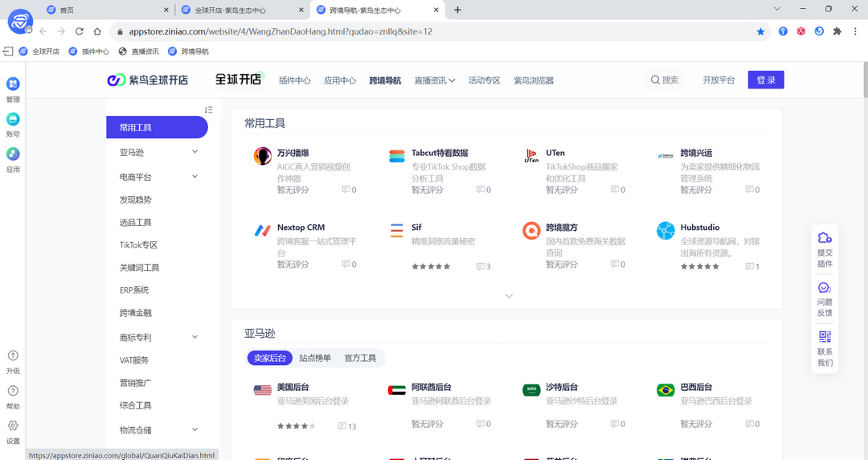This screenshot has width=868, height=460.
Task: Open the 开放平台 link
Action: (719, 80)
